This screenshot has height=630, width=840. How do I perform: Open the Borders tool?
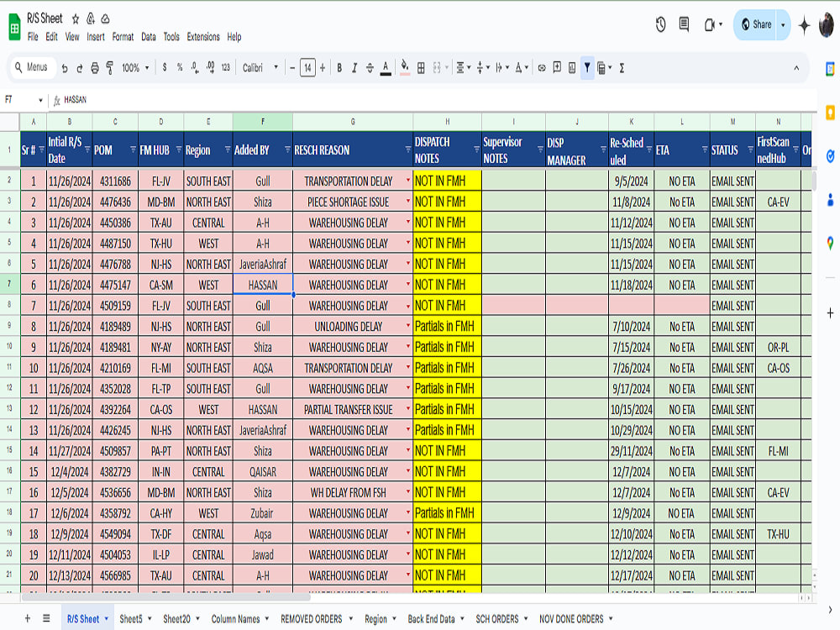(x=421, y=68)
